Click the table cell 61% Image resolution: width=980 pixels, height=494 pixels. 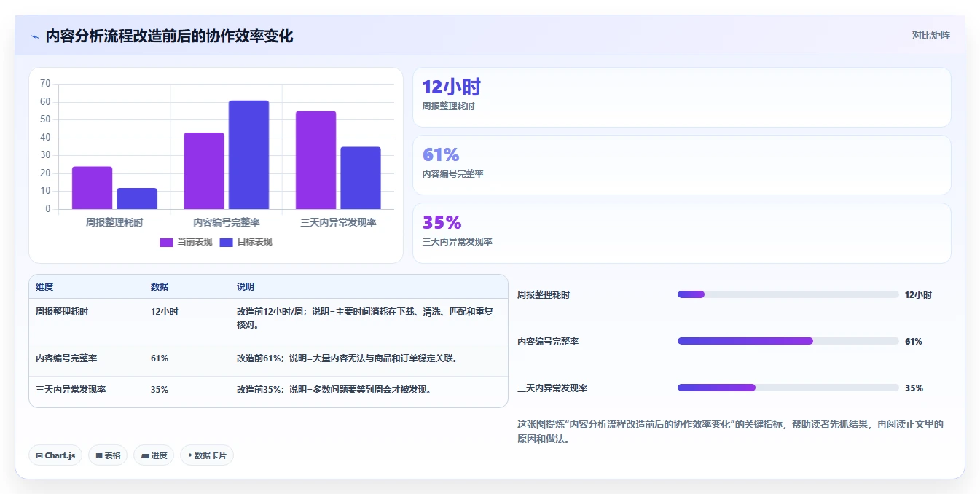[160, 358]
